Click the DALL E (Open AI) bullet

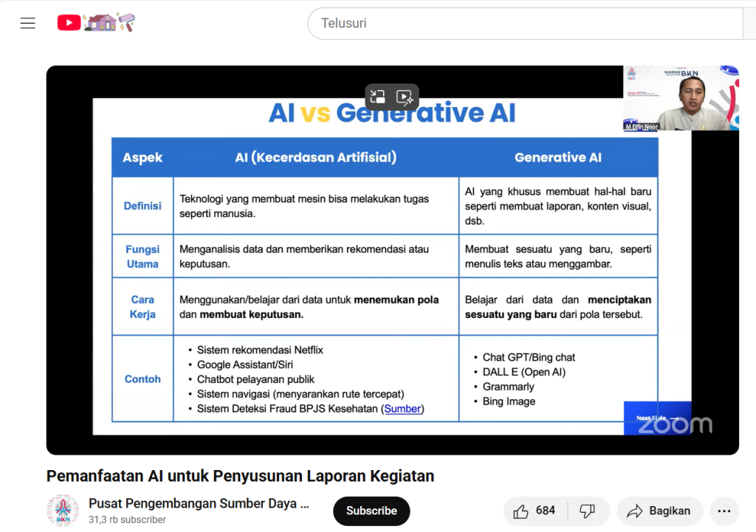pyautogui.click(x=524, y=372)
